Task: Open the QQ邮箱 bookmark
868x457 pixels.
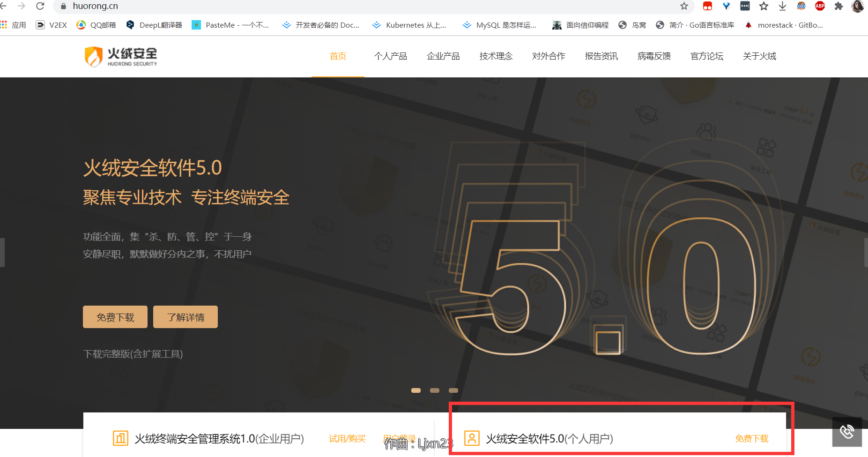Action: (96, 25)
